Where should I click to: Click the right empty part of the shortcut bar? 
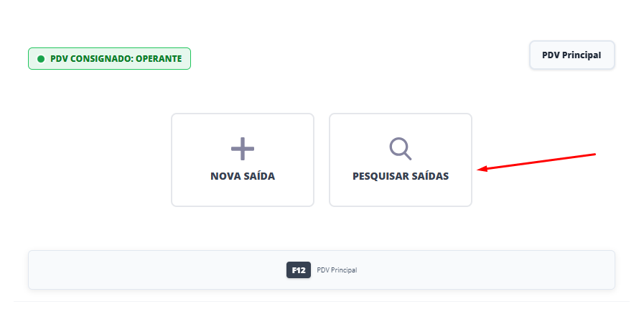click(x=503, y=270)
